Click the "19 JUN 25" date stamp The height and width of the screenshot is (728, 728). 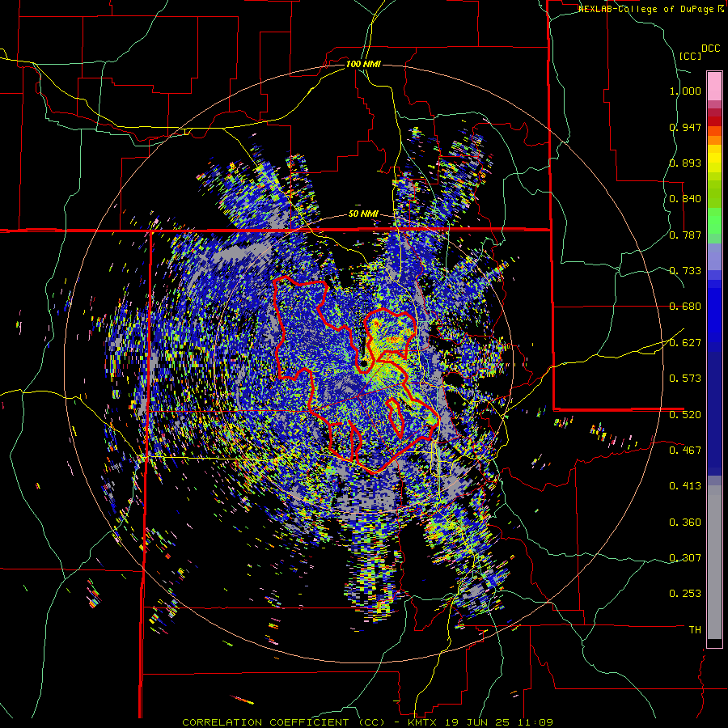[476, 722]
